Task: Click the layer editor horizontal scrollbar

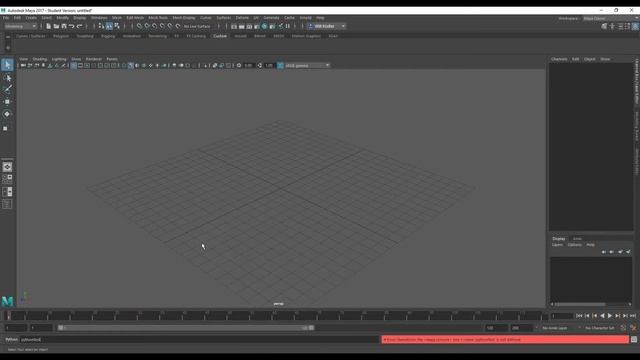Action: (x=580, y=304)
